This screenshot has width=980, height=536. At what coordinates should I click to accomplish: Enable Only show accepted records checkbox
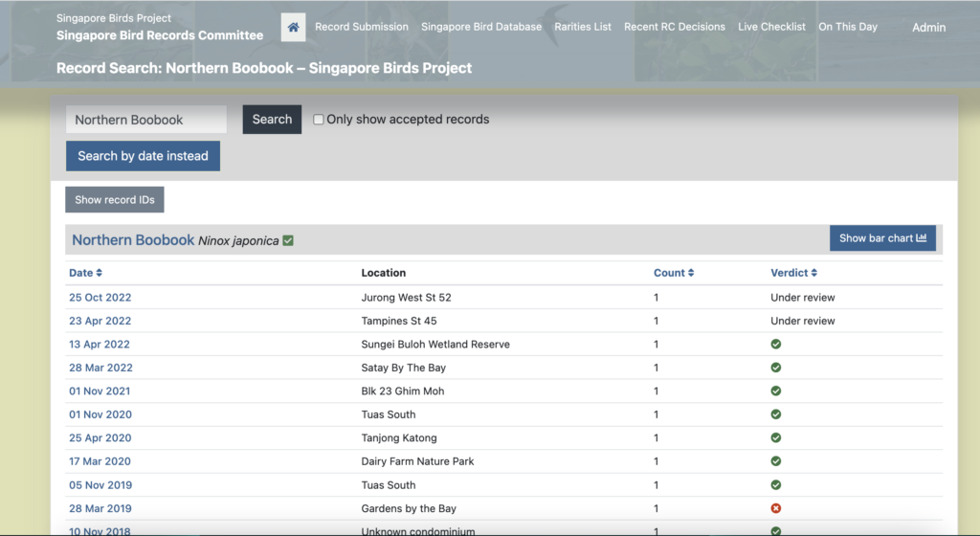[320, 120]
